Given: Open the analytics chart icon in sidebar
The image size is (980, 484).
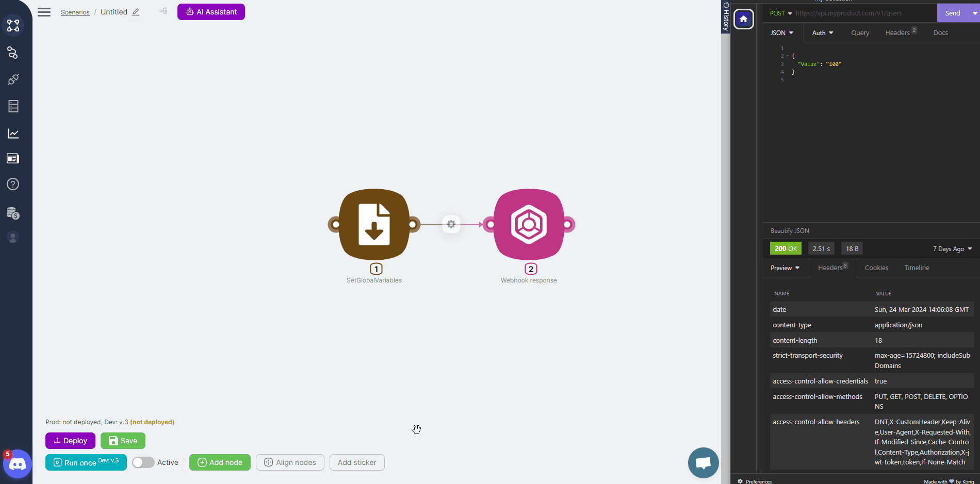Looking at the screenshot, I should (x=13, y=133).
